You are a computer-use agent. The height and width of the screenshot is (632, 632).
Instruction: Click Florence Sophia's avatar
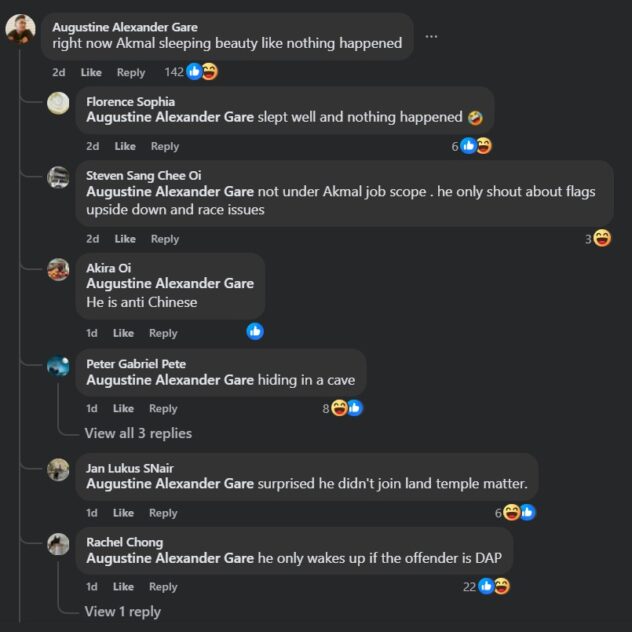pyautogui.click(x=59, y=103)
